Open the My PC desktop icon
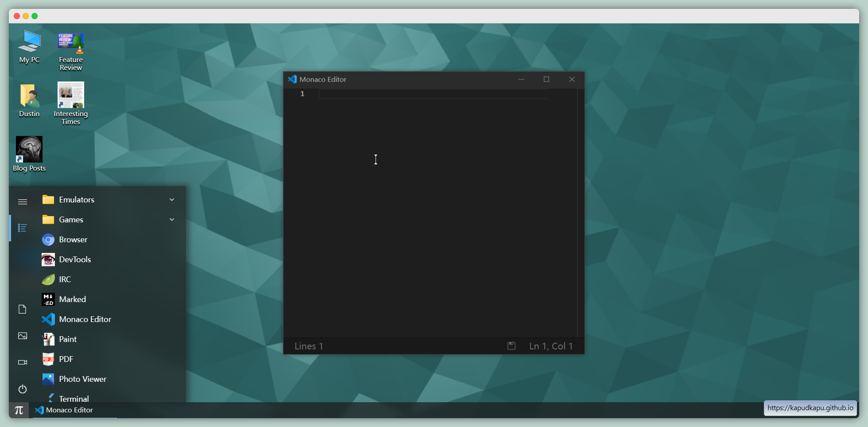This screenshot has height=427, width=868. (x=29, y=47)
